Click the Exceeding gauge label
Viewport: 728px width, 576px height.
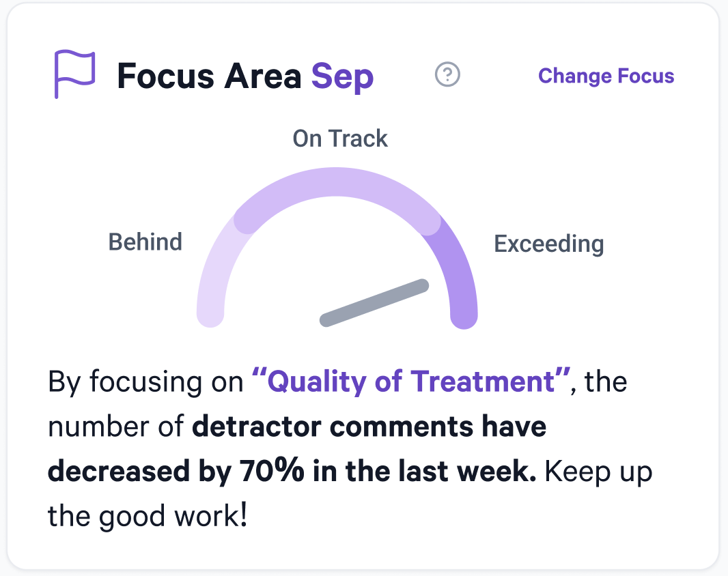549,244
